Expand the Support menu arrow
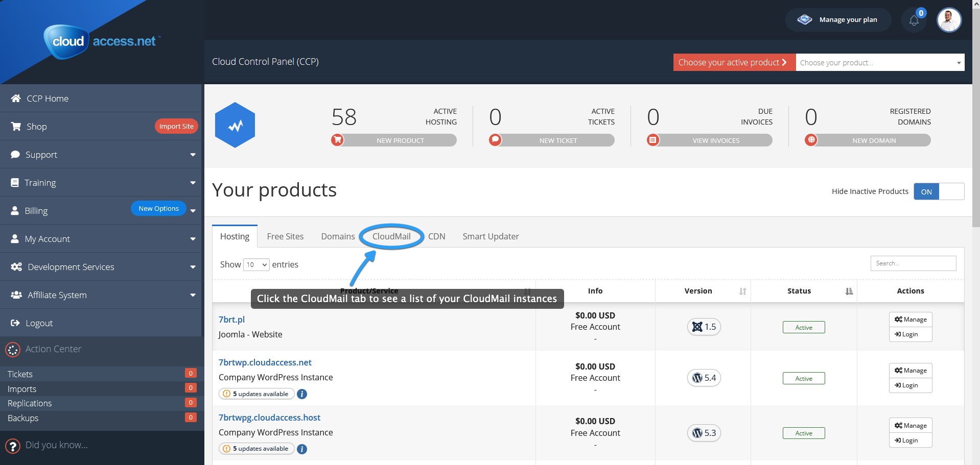Viewport: 980px width, 465px height. coord(193,155)
